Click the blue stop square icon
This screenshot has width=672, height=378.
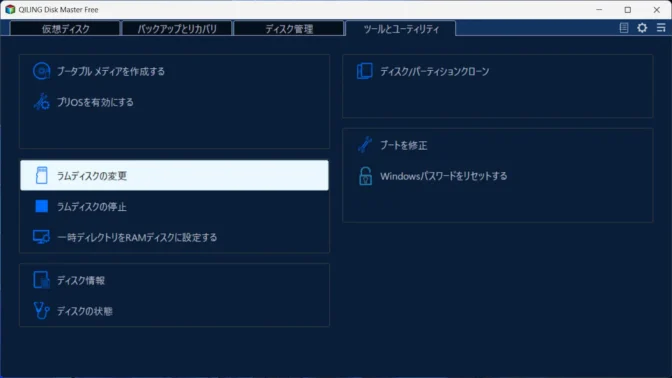(x=42, y=206)
